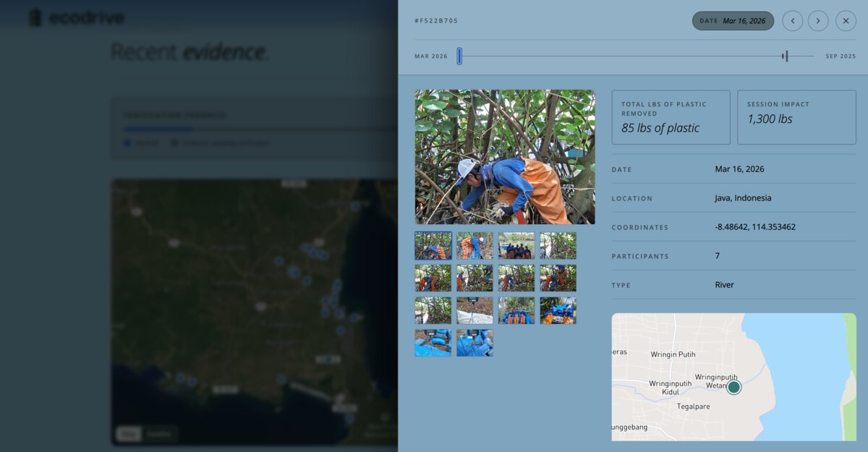Select fourth thumbnail in third row
This screenshot has height=452, width=868.
coord(558,310)
